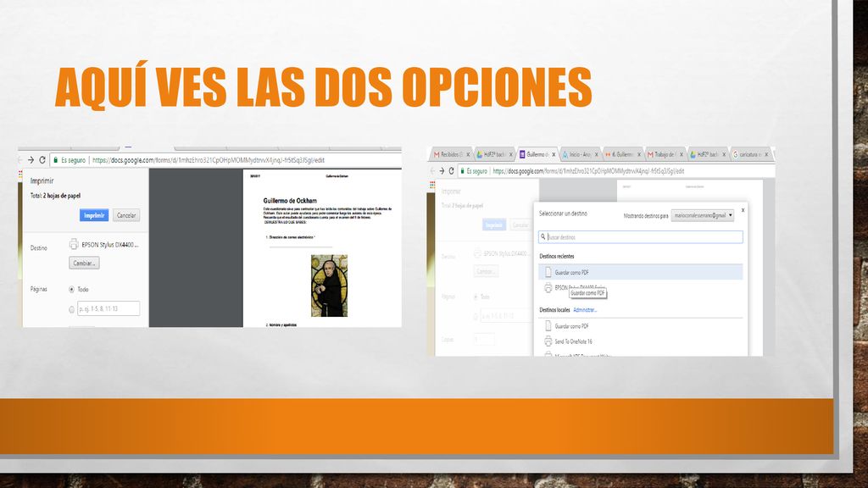Click the Gmail favicon on Recibidos tab
Screen dimensions: 868x488
(437, 154)
